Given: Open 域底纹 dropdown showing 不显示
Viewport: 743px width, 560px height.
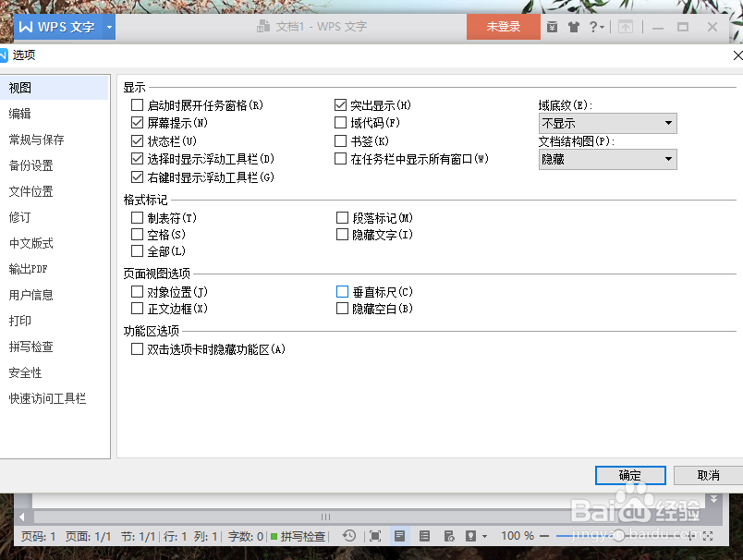Looking at the screenshot, I should [607, 123].
